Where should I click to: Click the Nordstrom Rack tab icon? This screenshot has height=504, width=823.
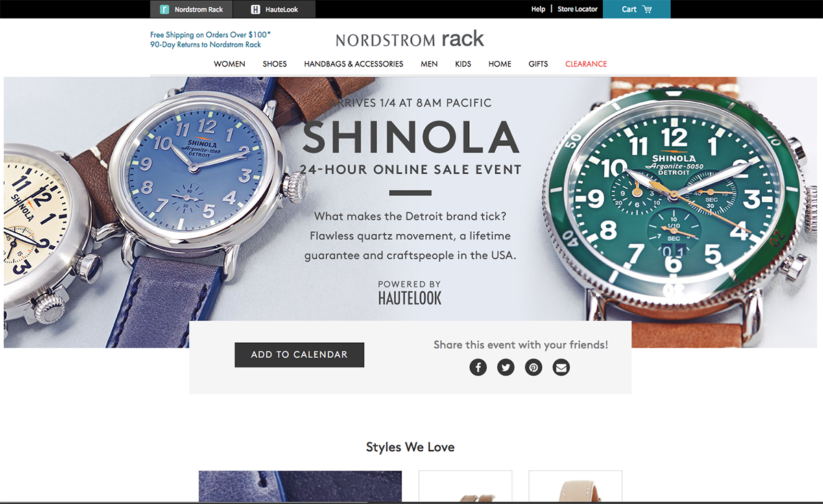click(x=165, y=10)
